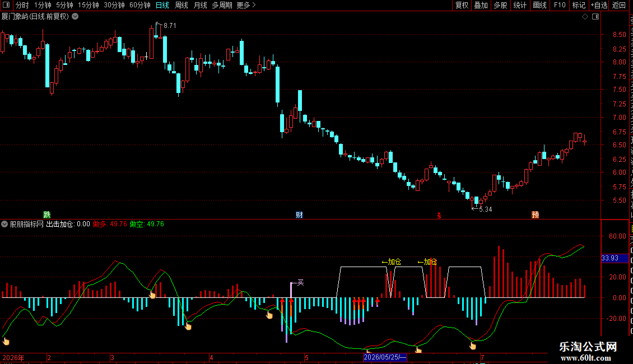The image size is (633, 364).
Task: Click the 8.50 price axis label
Action: tap(619, 35)
